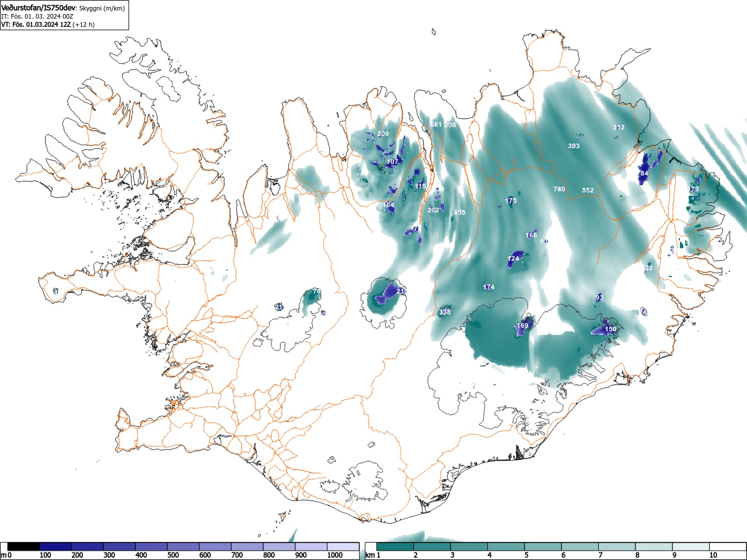This screenshot has height=560, width=747.
Task: Click the map value 312 in the northeast
Action: [619, 128]
